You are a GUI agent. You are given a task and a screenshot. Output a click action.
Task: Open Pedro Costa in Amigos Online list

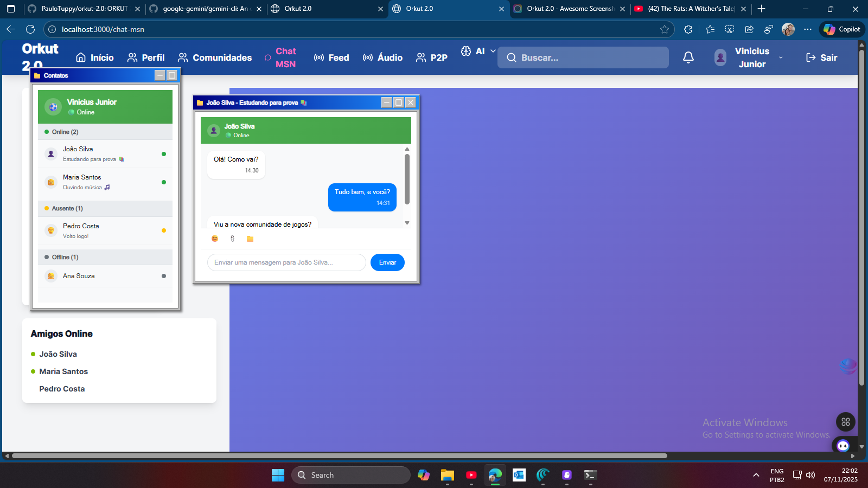click(x=62, y=389)
